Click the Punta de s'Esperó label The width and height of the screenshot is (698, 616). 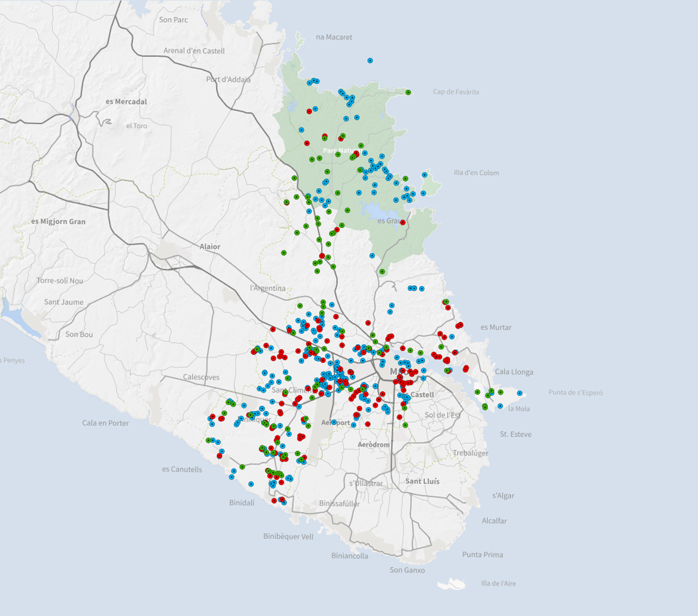tap(575, 393)
